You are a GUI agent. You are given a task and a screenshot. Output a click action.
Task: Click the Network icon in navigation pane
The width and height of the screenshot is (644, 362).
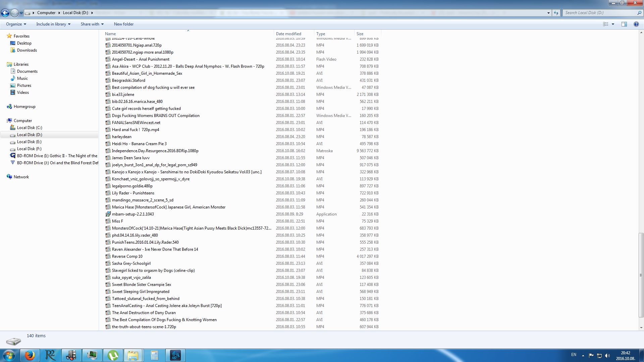(9, 177)
